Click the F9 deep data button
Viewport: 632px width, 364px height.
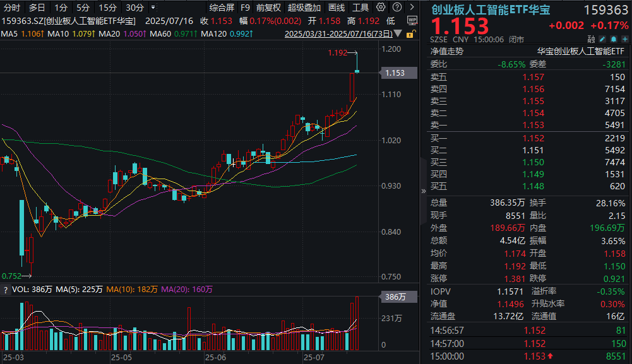pyautogui.click(x=245, y=8)
